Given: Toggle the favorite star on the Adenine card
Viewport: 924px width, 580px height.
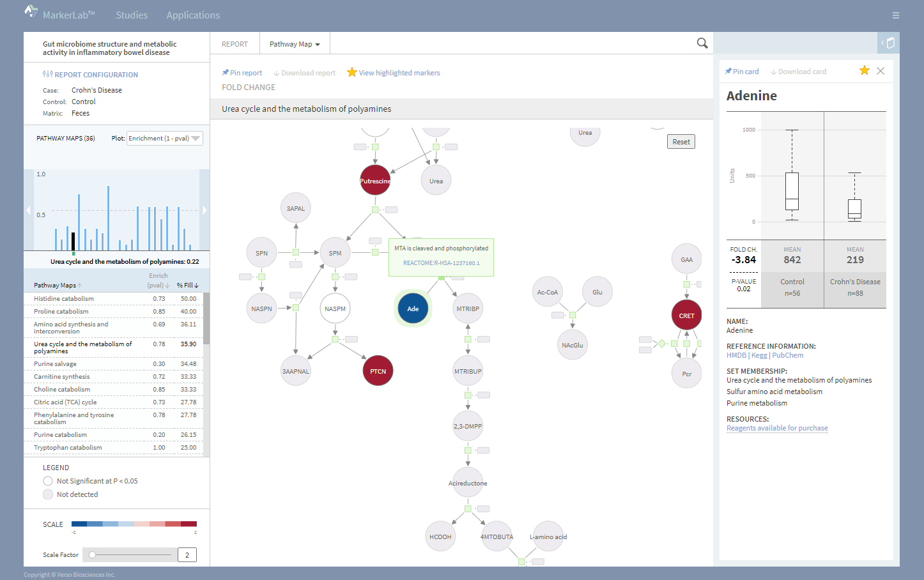Looking at the screenshot, I should point(865,70).
